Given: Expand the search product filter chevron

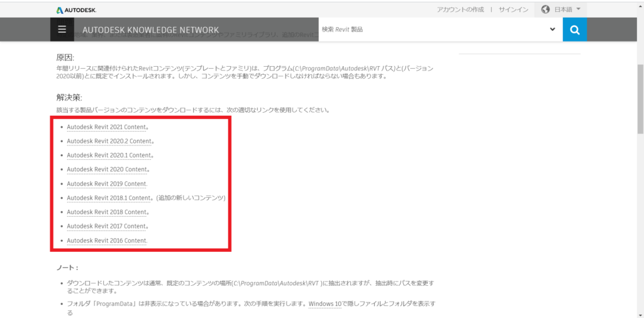Looking at the screenshot, I should coord(552,30).
